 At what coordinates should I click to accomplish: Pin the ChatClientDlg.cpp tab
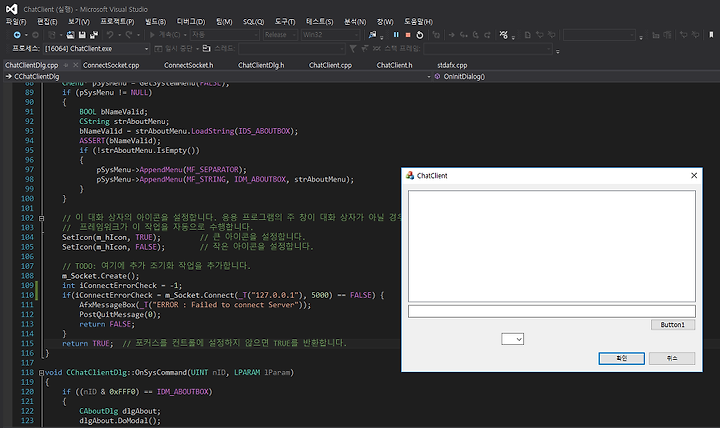click(67, 65)
